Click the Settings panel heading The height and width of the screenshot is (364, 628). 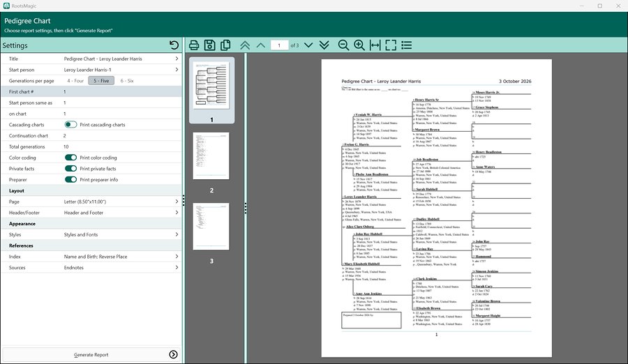click(x=15, y=45)
